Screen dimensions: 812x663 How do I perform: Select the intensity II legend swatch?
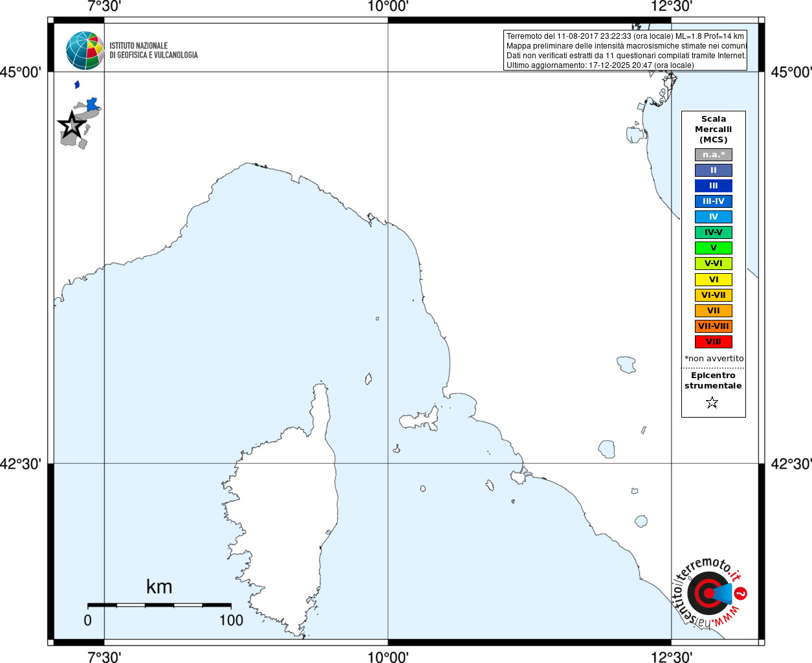point(714,170)
